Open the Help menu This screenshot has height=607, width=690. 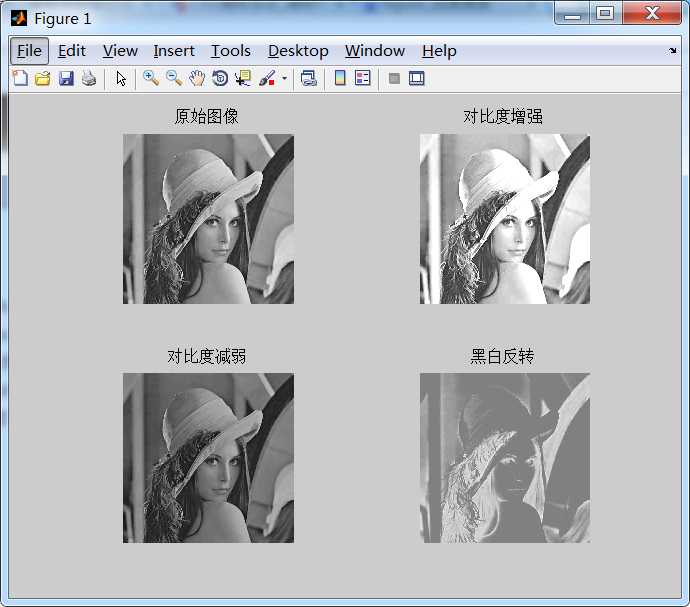(439, 51)
